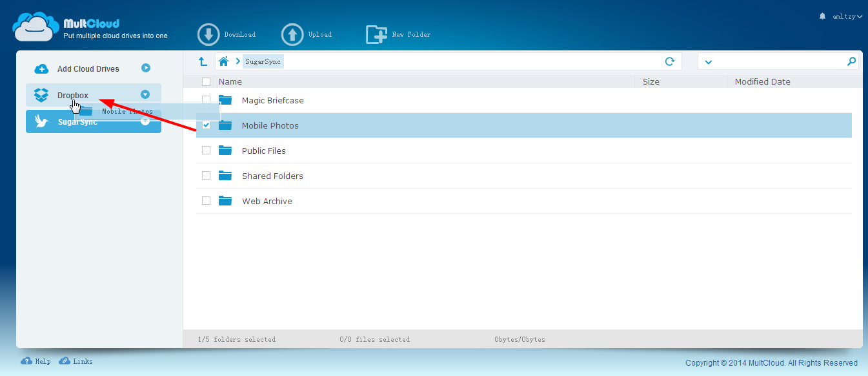Screen dimensions: 868x376
Task: Click the MultCloud logo
Action: click(x=91, y=26)
